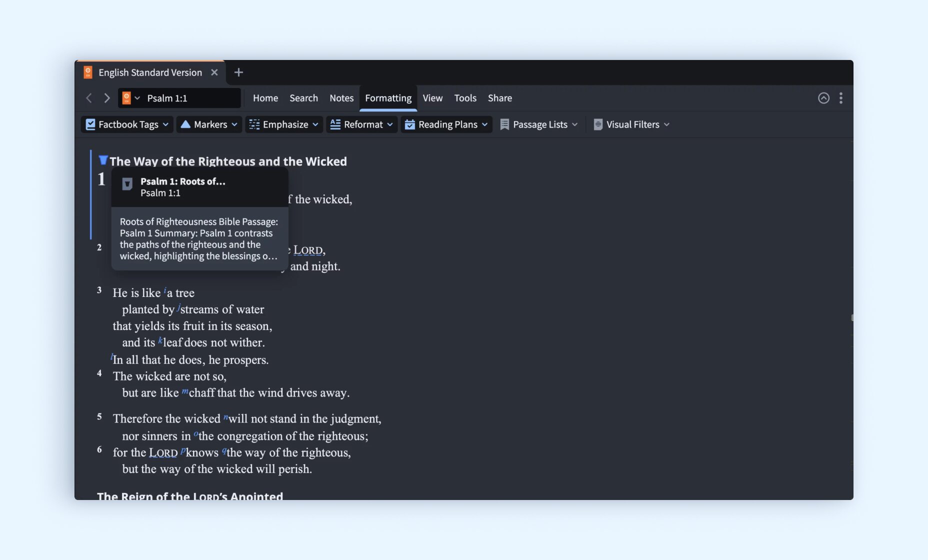This screenshot has width=928, height=560.
Task: Click the Factbook Tags icon
Action: click(90, 124)
